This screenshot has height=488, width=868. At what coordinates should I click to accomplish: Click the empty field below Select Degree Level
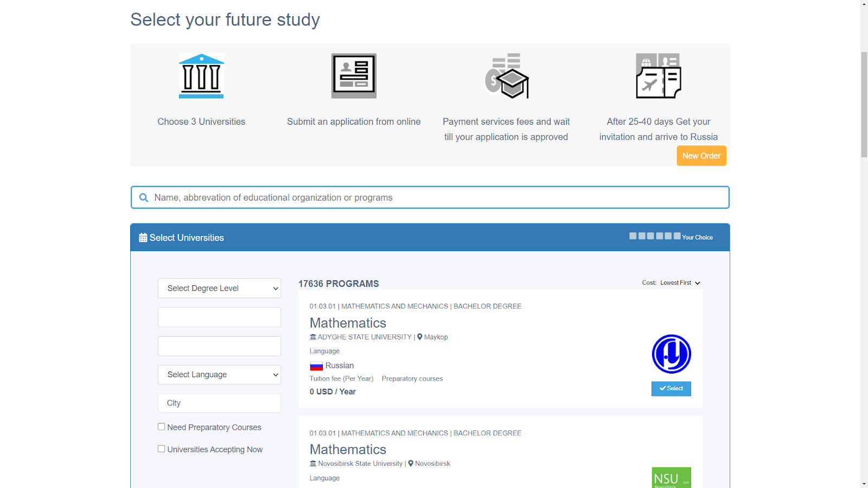(x=219, y=317)
